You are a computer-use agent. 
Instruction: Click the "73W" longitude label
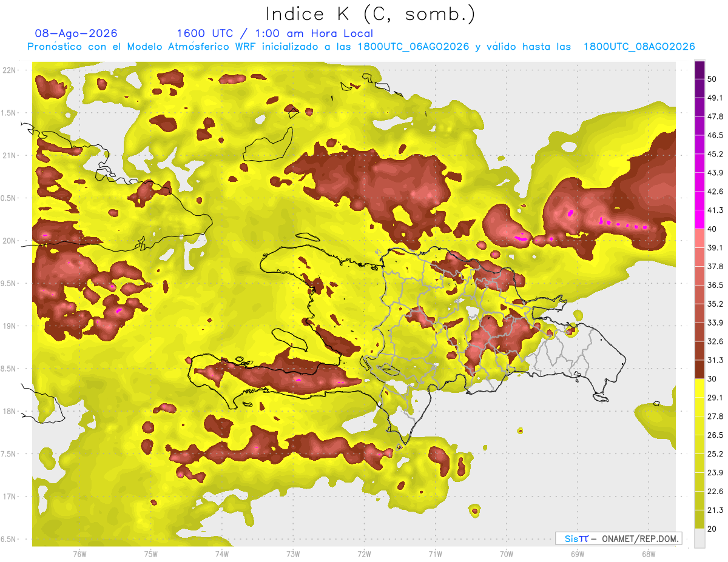(x=293, y=554)
